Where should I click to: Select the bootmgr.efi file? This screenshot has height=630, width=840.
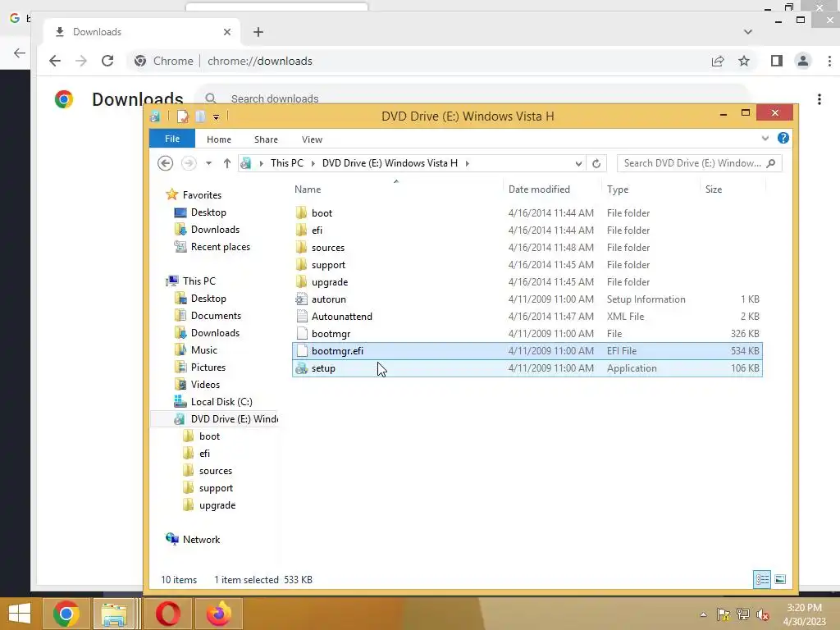coord(527,351)
